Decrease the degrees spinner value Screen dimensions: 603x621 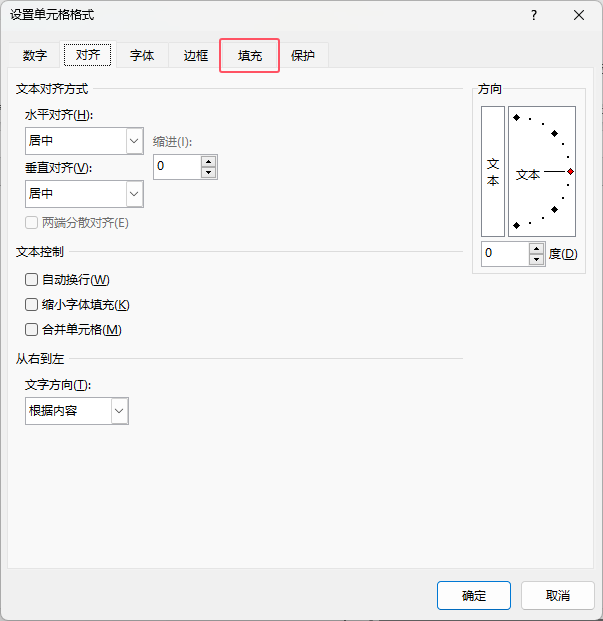coord(536,260)
